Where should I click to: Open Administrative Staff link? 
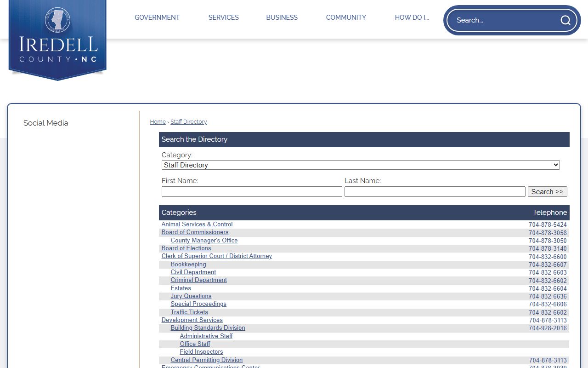coord(206,336)
